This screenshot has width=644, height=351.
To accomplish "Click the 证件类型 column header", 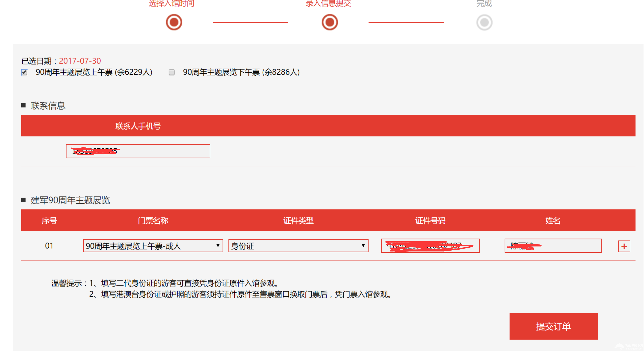I will 298,220.
